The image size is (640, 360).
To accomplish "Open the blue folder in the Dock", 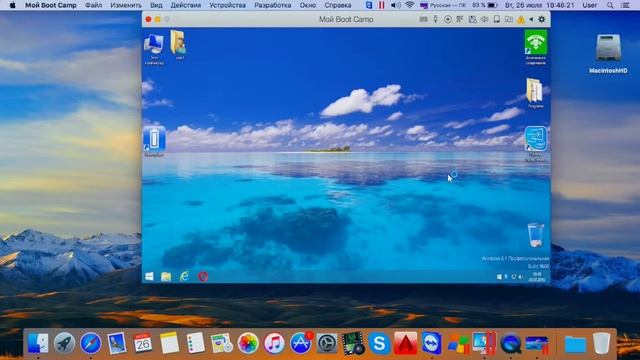I will tap(575, 344).
